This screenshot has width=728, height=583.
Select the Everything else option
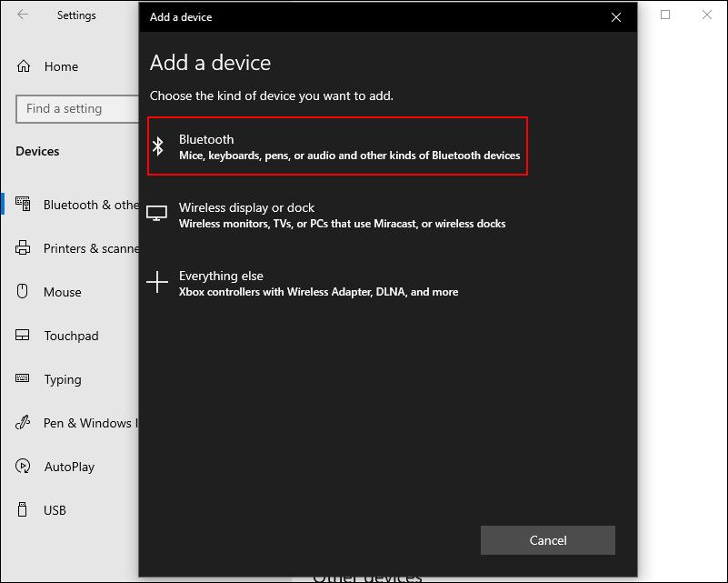pos(318,283)
